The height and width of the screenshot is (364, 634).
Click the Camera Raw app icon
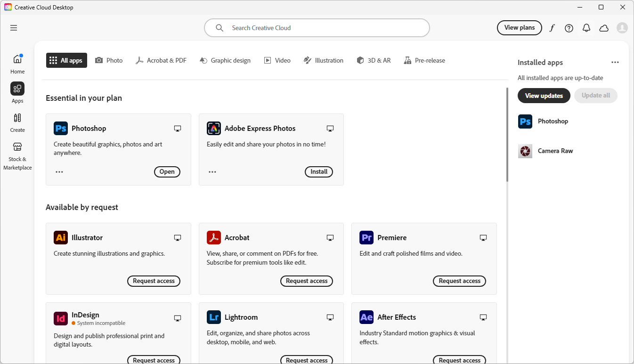(525, 151)
